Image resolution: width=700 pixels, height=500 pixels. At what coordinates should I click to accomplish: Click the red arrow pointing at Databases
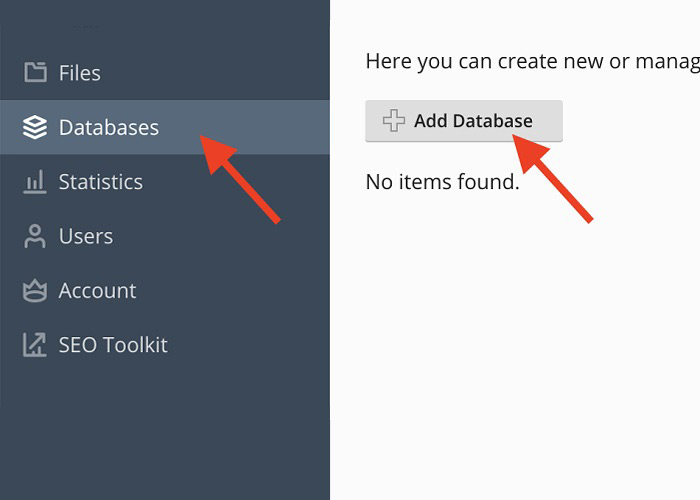coord(243,180)
